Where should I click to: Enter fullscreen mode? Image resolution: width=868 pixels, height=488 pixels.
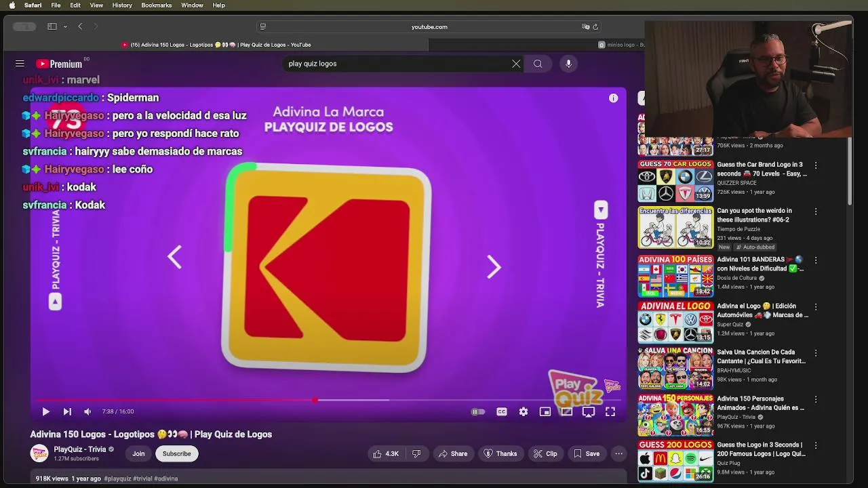point(610,411)
